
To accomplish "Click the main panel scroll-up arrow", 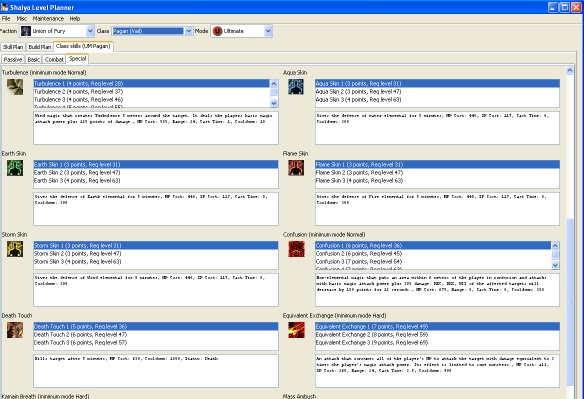I will [x=569, y=70].
